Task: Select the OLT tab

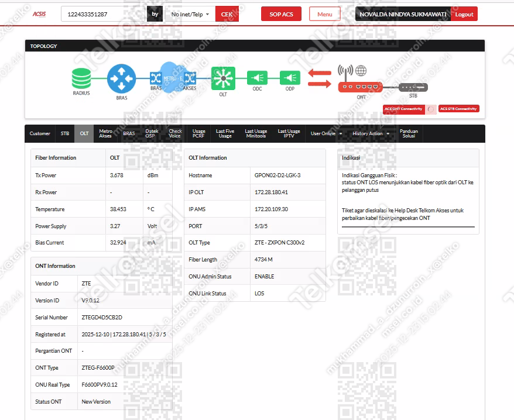Action: (x=84, y=134)
